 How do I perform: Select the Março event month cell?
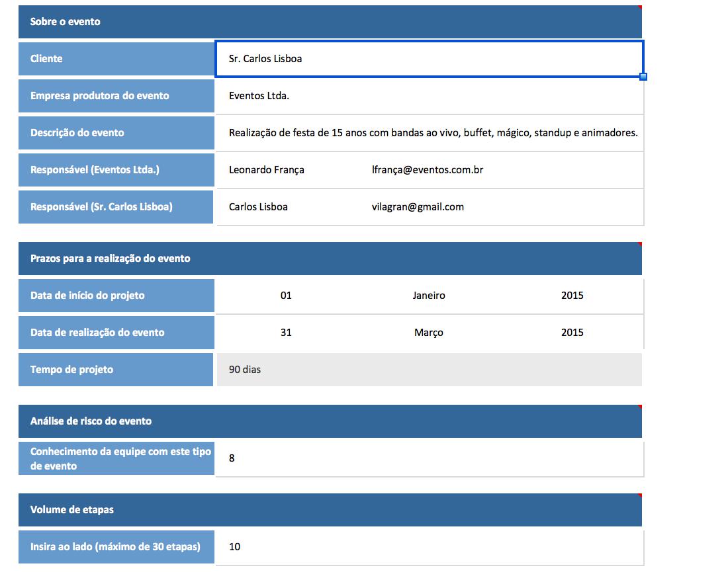[429, 333]
